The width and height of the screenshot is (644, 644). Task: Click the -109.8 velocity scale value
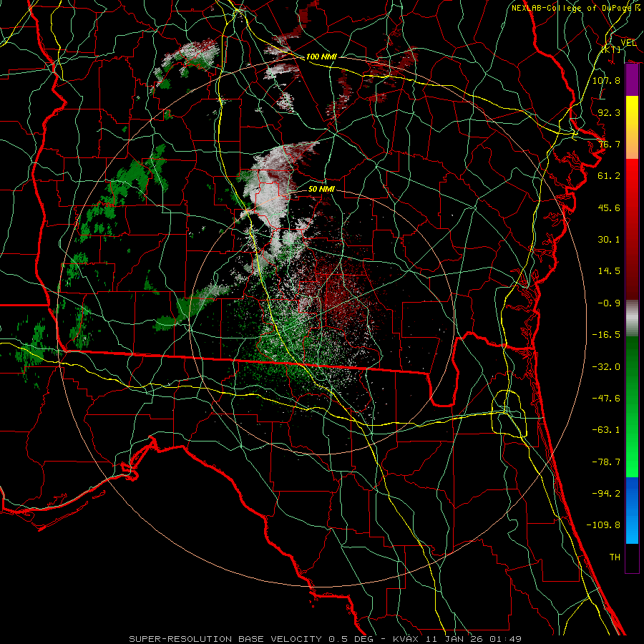pos(603,525)
